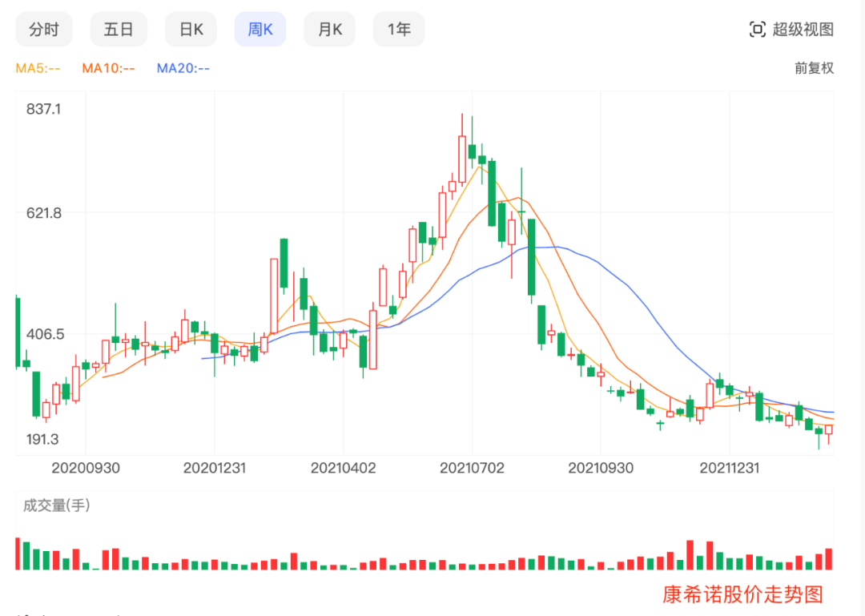Screen dimensions: 865x616
Task: Click the 超级视图 fullscreen icon
Action: [x=758, y=30]
